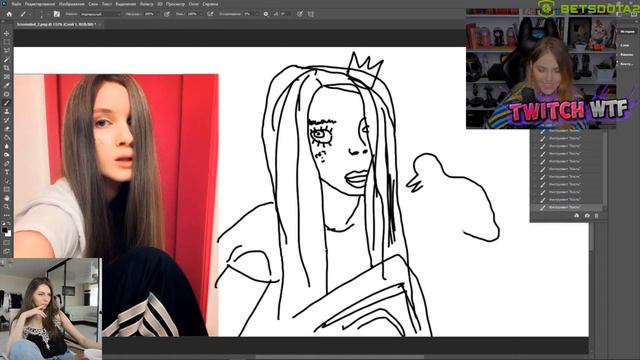The image size is (640, 360).
Task: Click the Opacity percentage field
Action: [149, 14]
